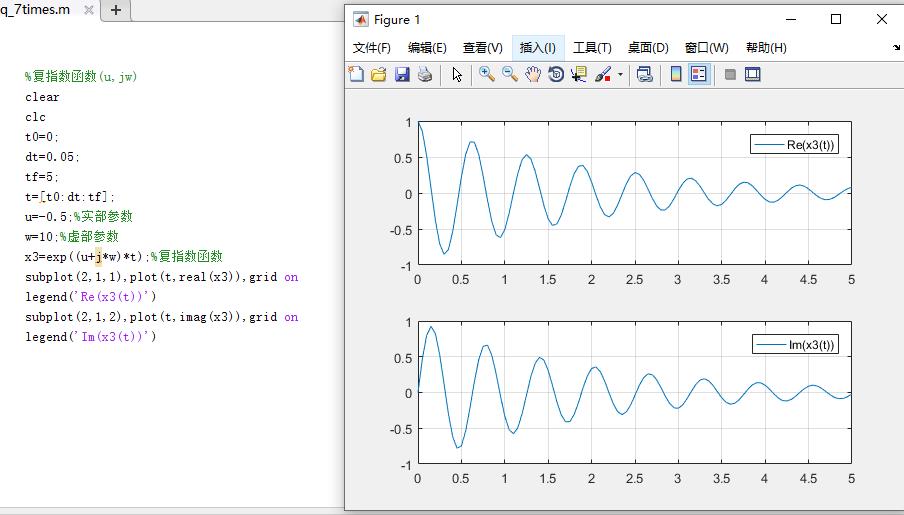Click the code line 't=[t0:dt:tf];'
This screenshot has width=904, height=515.
(70, 197)
